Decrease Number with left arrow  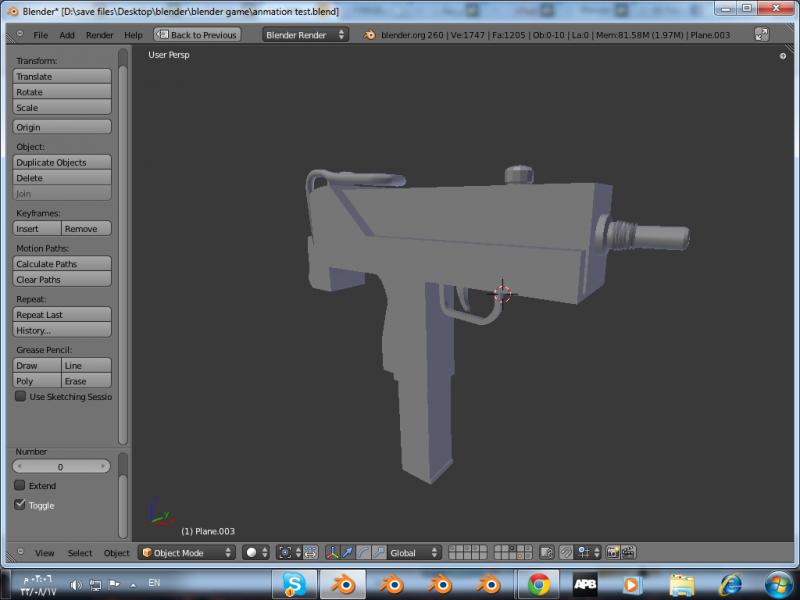pos(19,466)
